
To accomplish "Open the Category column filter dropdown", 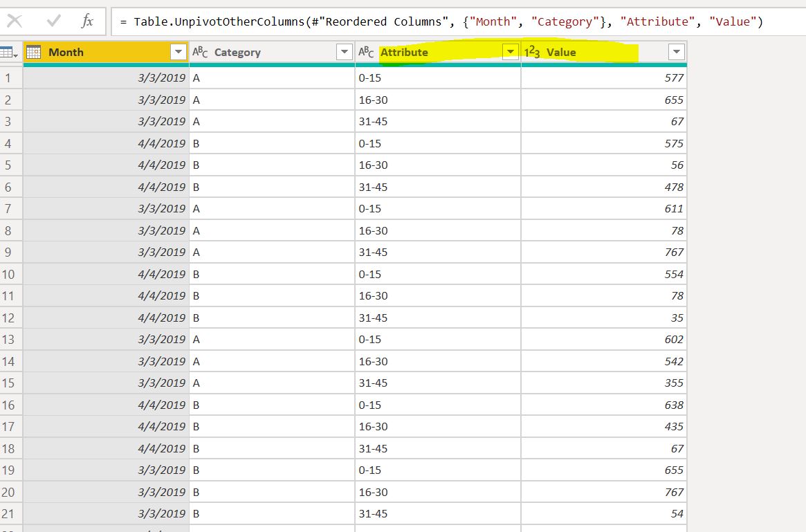I will [345, 52].
